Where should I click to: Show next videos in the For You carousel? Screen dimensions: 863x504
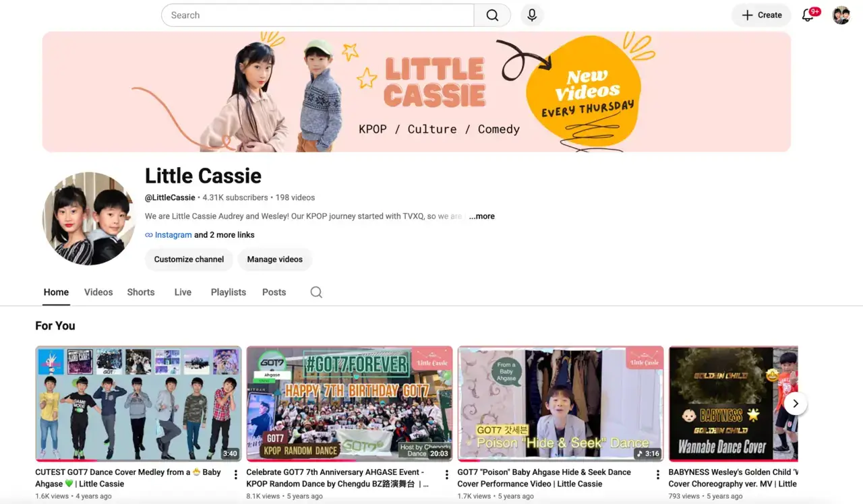click(796, 404)
